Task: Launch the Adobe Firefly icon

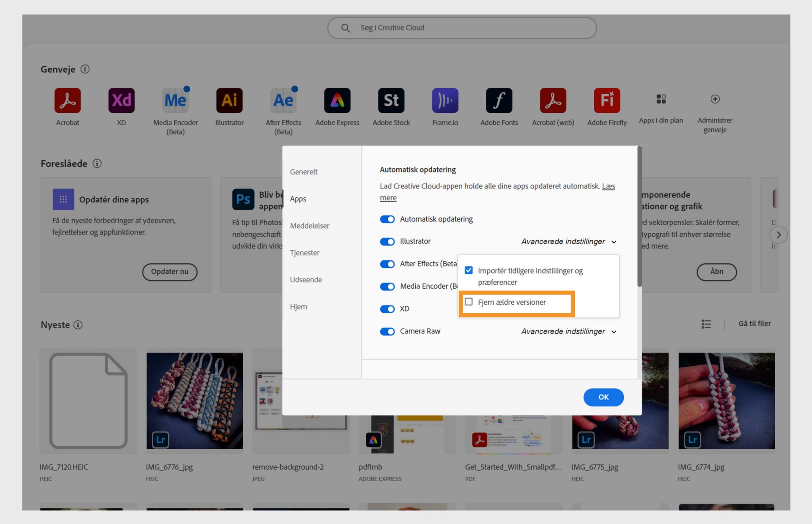Action: click(607, 101)
